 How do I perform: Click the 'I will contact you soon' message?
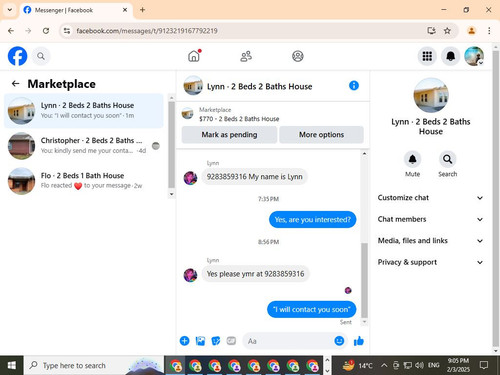coord(311,309)
